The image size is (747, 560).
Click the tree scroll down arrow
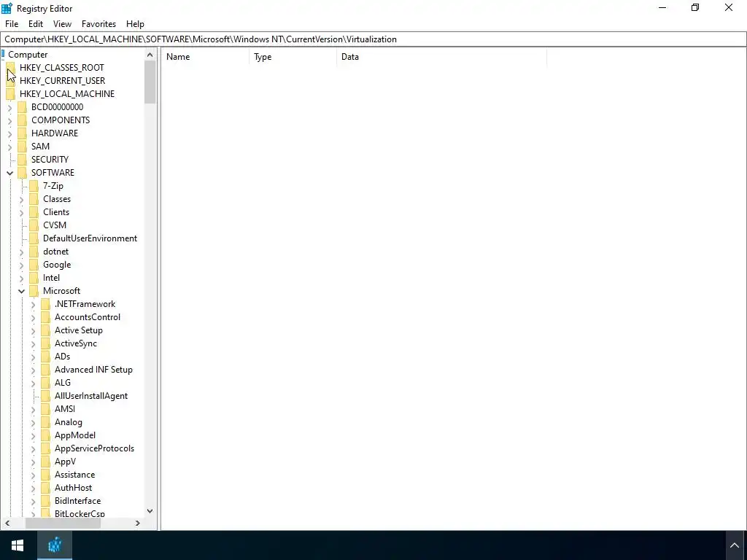(150, 511)
